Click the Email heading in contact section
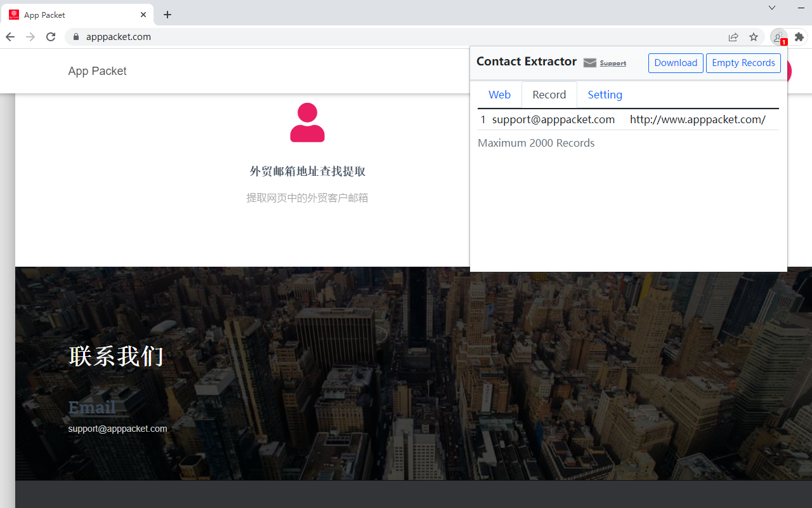The height and width of the screenshot is (508, 812). point(92,408)
